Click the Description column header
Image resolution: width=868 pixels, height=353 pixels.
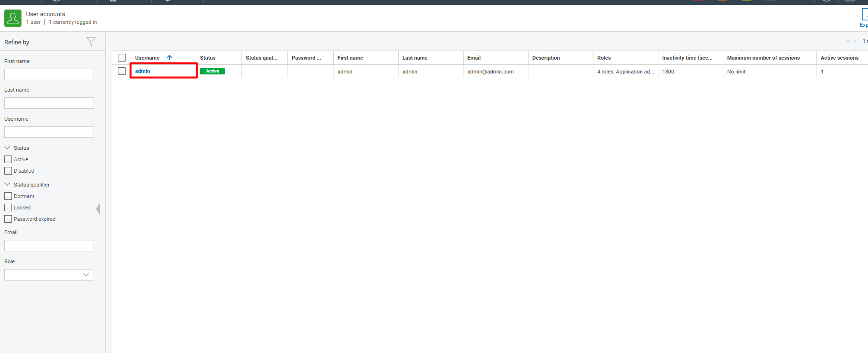pyautogui.click(x=561, y=58)
